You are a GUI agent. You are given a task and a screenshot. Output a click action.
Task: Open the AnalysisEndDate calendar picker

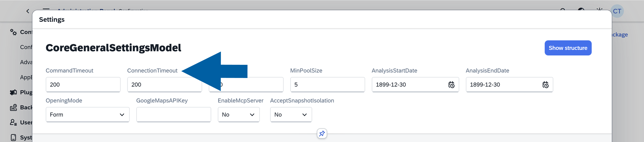(x=545, y=85)
